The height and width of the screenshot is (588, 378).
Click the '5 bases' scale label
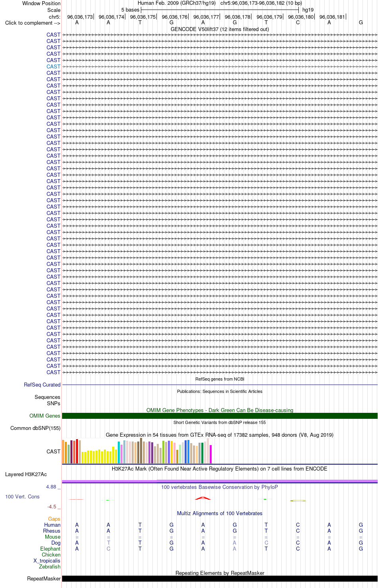131,10
